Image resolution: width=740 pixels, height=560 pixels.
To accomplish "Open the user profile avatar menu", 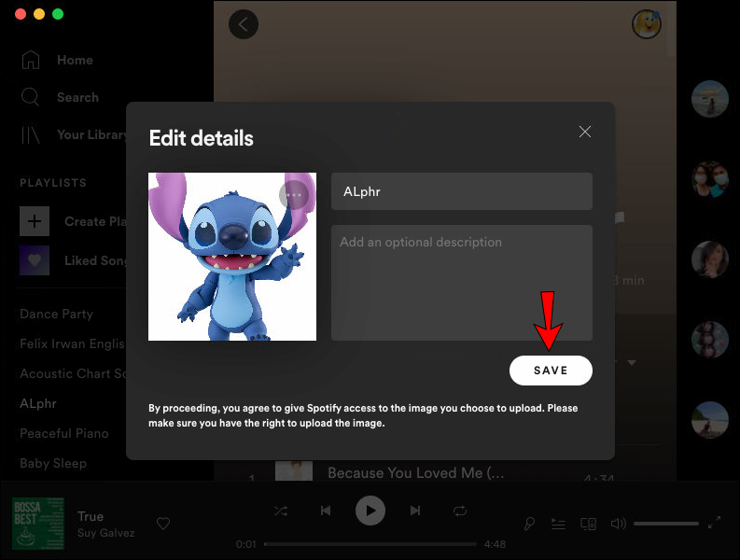I will [647, 24].
